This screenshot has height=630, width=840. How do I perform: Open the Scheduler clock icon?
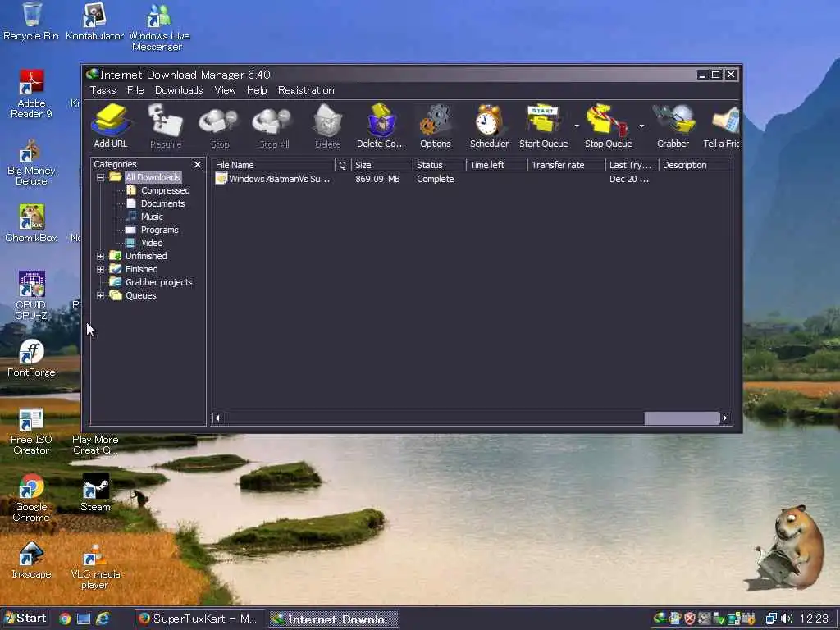[489, 126]
